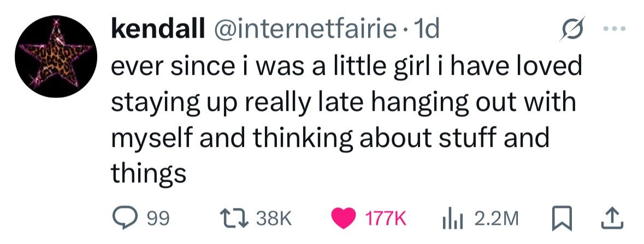This screenshot has width=644, height=244.
Task: Click the reply speech bubble icon
Action: click(x=123, y=219)
